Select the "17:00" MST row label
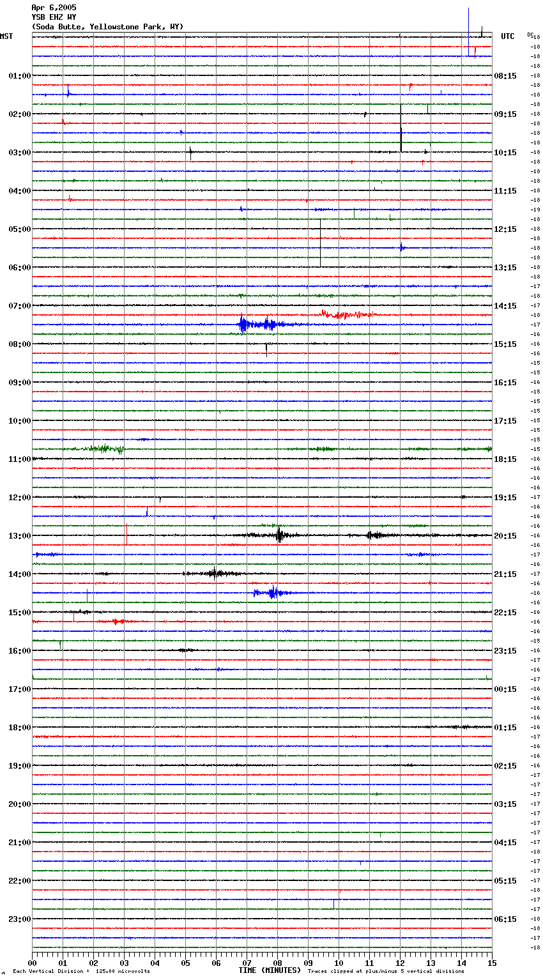The image size is (543, 980). point(20,689)
